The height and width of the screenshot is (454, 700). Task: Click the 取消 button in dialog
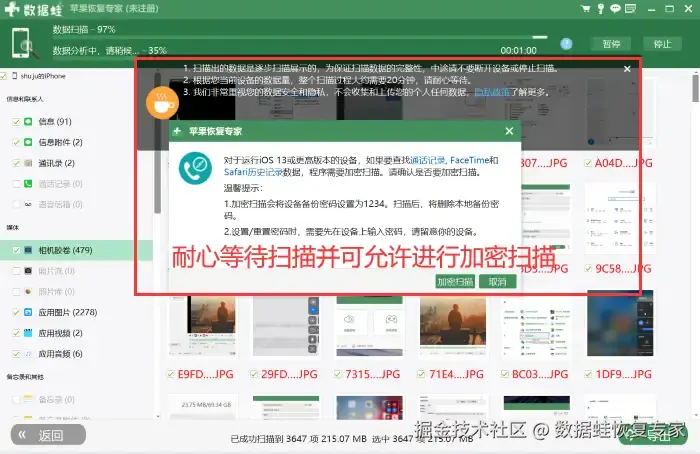[497, 282]
